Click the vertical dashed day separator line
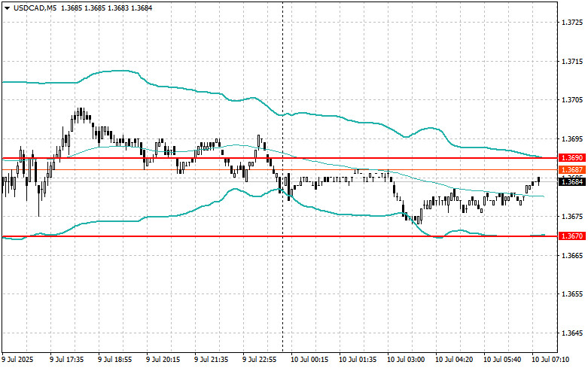588x368 pixels. 282,176
